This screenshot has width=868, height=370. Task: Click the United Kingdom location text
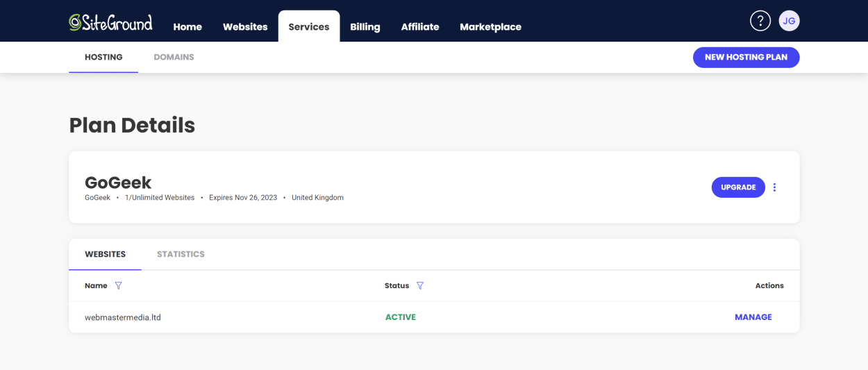[317, 198]
